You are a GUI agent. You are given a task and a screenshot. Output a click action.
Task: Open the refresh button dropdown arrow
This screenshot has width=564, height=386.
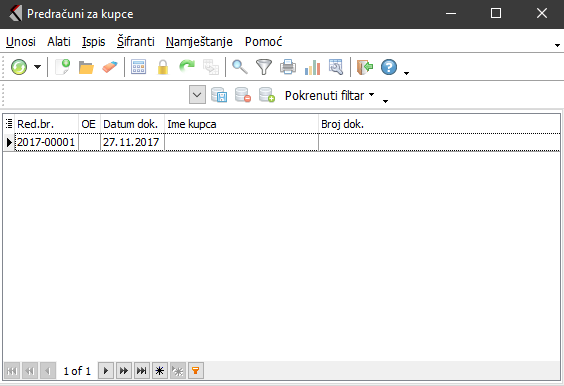click(37, 67)
